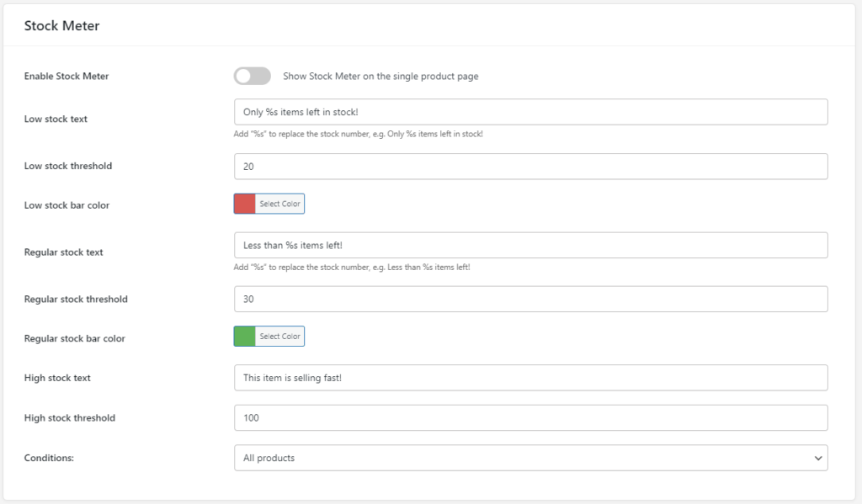Click the Regular stock threshold label
Image resolution: width=862 pixels, height=504 pixels.
pyautogui.click(x=75, y=299)
